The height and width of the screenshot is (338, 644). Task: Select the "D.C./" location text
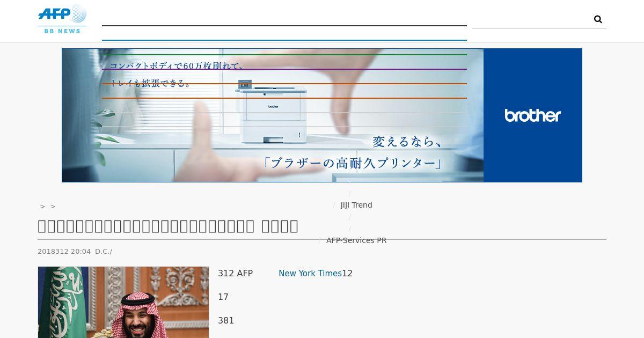[x=104, y=251]
